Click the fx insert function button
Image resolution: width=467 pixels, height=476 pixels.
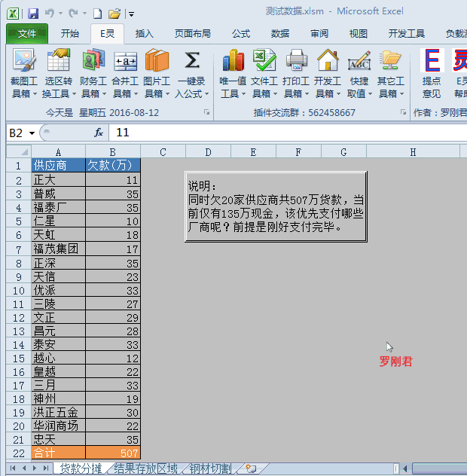[x=98, y=133]
